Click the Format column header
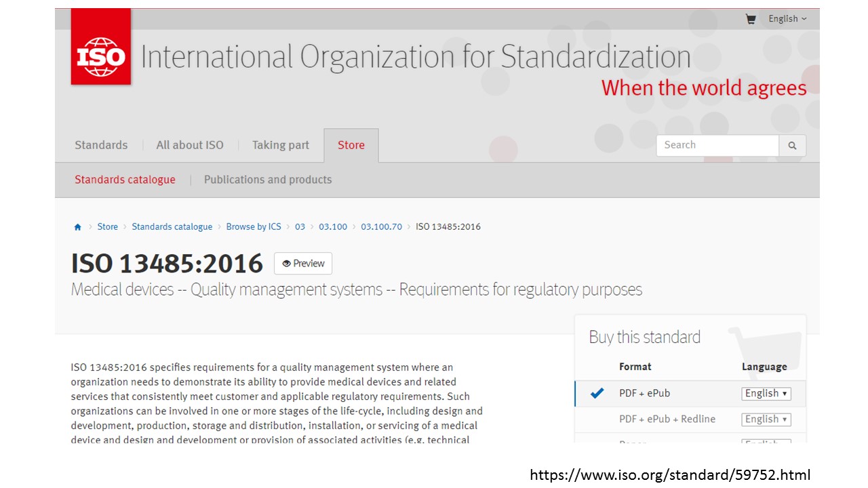868x488 pixels. click(x=635, y=367)
